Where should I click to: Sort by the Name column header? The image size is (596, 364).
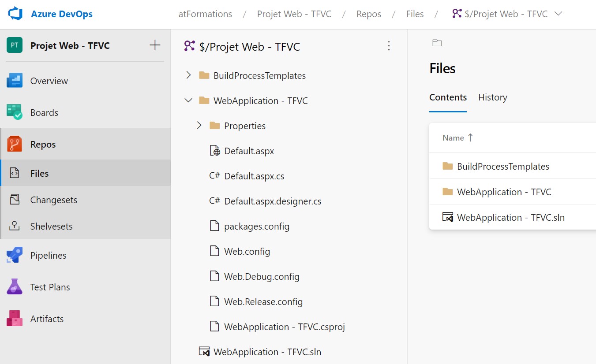coord(458,138)
